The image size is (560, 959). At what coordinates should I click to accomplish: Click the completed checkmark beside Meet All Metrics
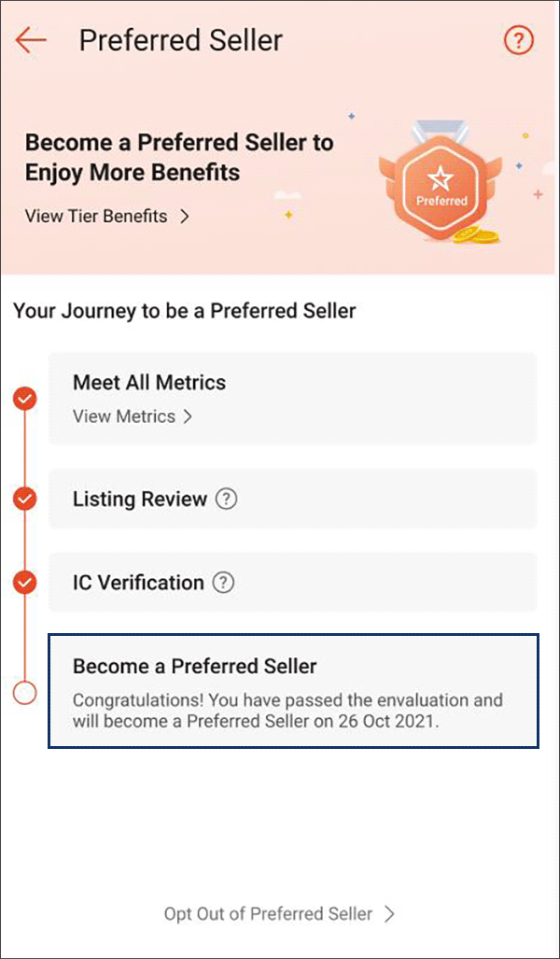[24, 398]
